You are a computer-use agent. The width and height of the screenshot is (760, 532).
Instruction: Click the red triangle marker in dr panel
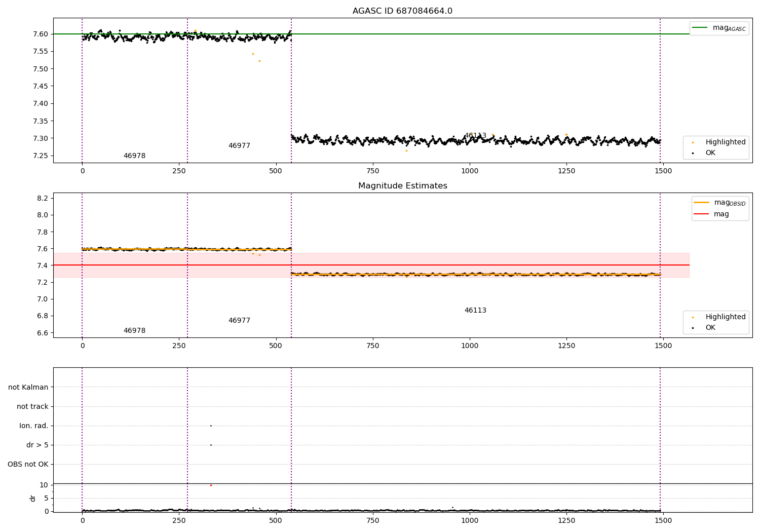pyautogui.click(x=211, y=485)
